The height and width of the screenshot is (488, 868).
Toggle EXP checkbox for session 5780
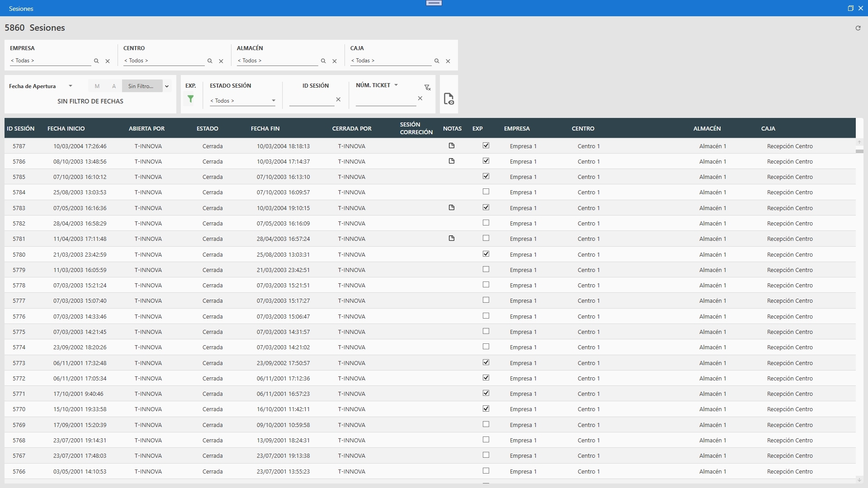click(x=486, y=254)
